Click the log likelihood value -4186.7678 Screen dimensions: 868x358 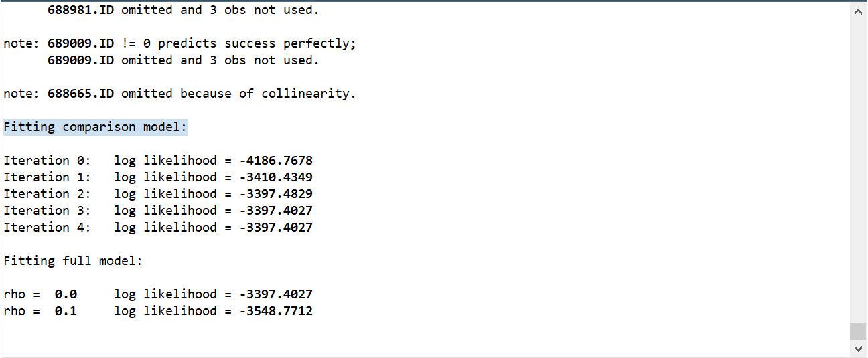click(x=275, y=161)
